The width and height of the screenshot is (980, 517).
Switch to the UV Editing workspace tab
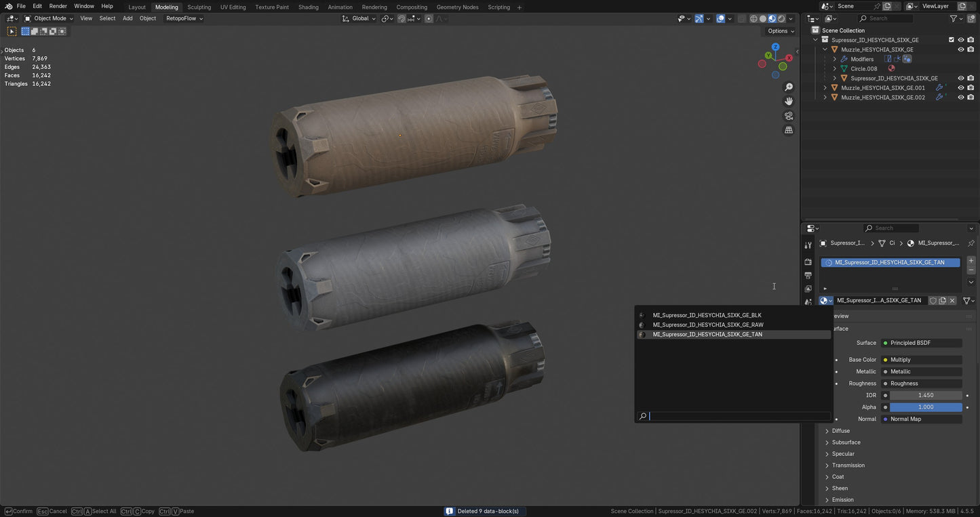[233, 7]
